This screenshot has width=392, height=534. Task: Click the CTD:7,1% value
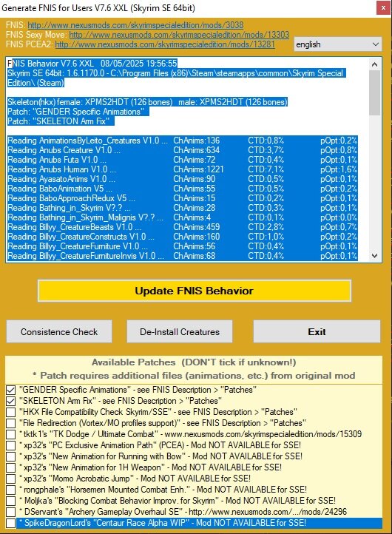pos(266,169)
